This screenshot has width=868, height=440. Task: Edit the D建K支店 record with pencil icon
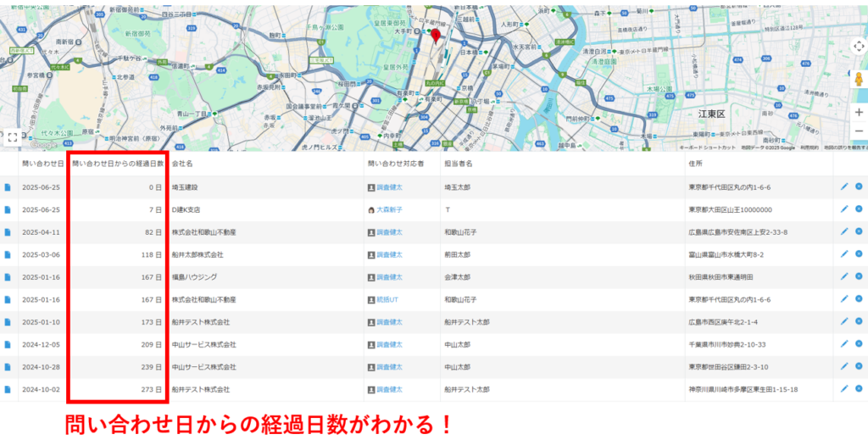pyautogui.click(x=844, y=209)
